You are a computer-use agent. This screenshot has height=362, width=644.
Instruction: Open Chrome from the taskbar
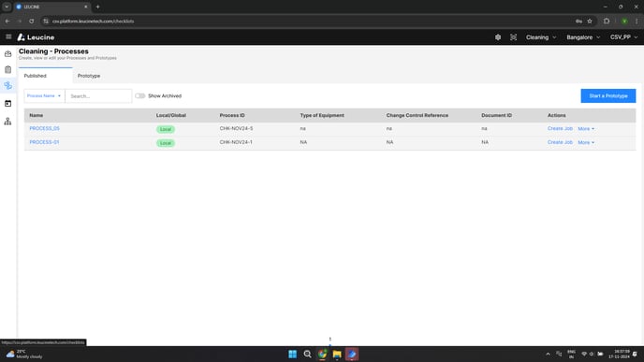(322, 355)
